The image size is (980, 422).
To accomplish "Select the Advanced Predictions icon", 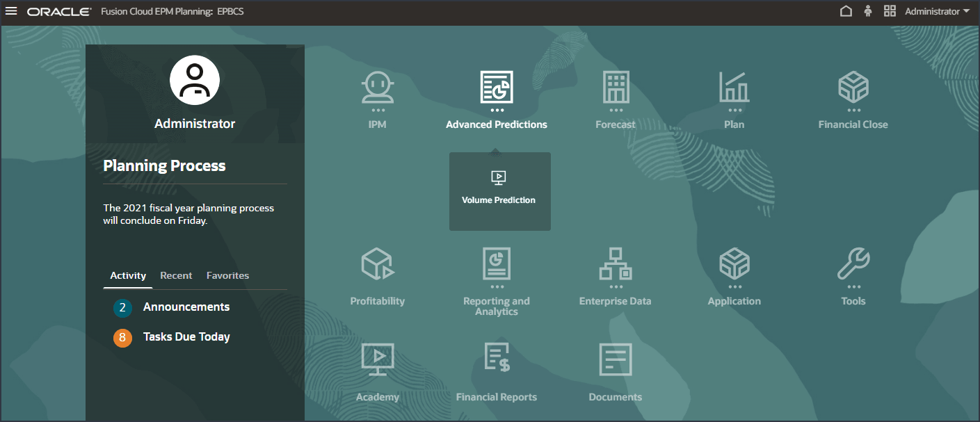I will click(497, 87).
